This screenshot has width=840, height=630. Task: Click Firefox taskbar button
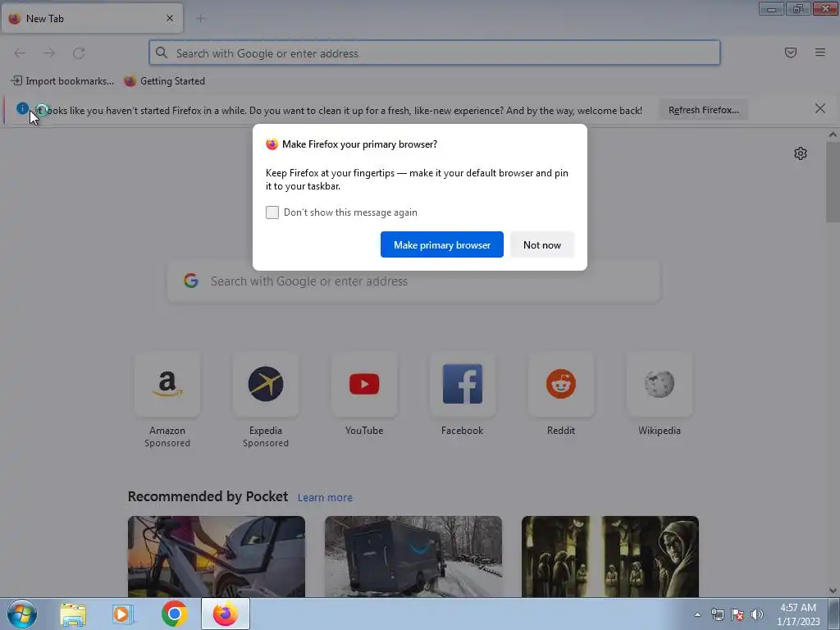[225, 614]
